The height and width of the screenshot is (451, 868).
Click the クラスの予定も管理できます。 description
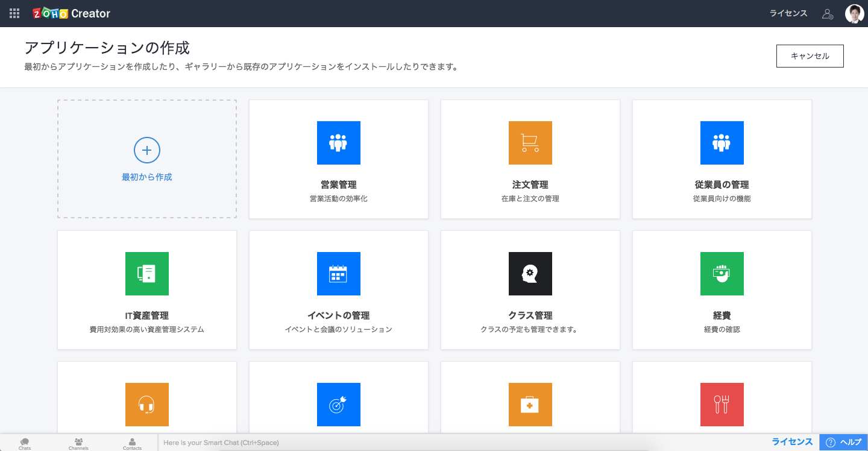530,329
